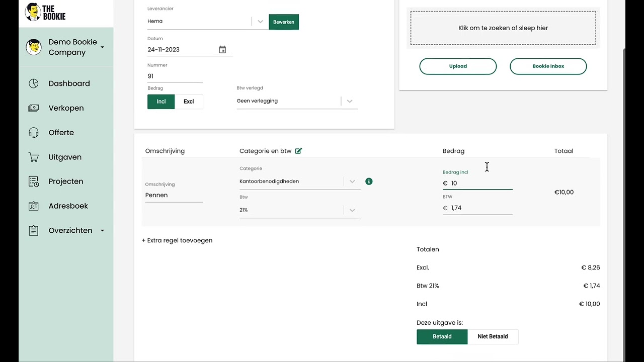This screenshot has height=362, width=644.
Task: Click the Incl total € 10,00
Action: coord(590,304)
